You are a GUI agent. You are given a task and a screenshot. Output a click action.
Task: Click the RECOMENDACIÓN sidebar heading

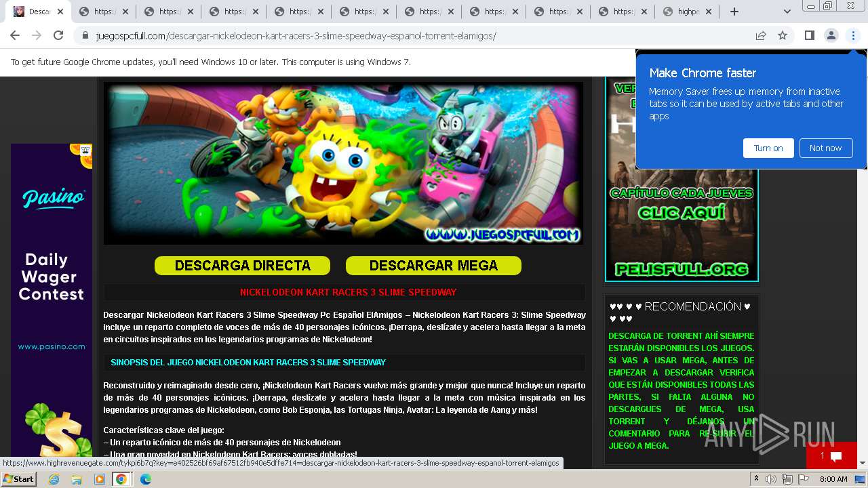click(x=680, y=312)
